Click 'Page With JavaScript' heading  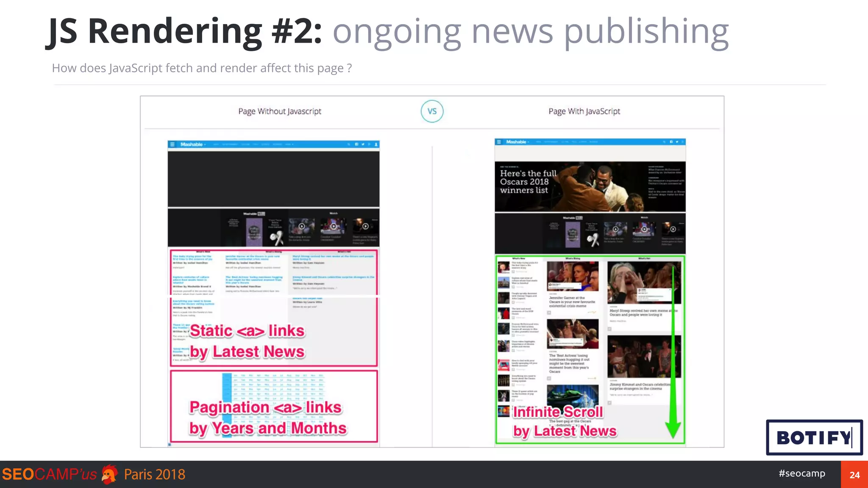pos(584,111)
